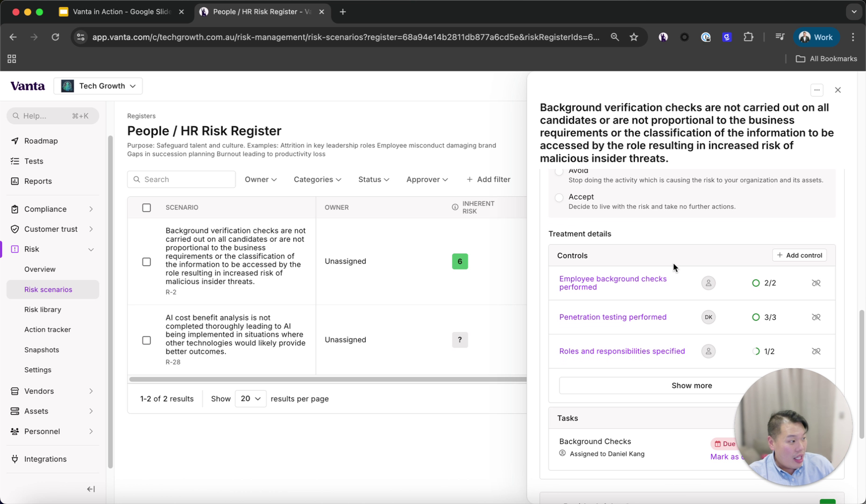This screenshot has width=866, height=504.
Task: Open the Integrations section in the sidebar
Action: coord(45,459)
